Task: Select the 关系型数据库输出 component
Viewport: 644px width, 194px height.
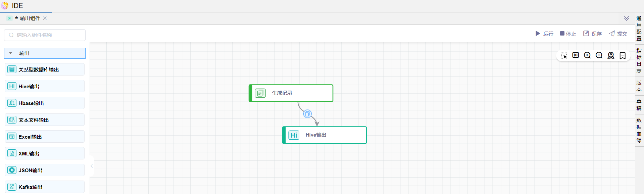Action: (45, 69)
